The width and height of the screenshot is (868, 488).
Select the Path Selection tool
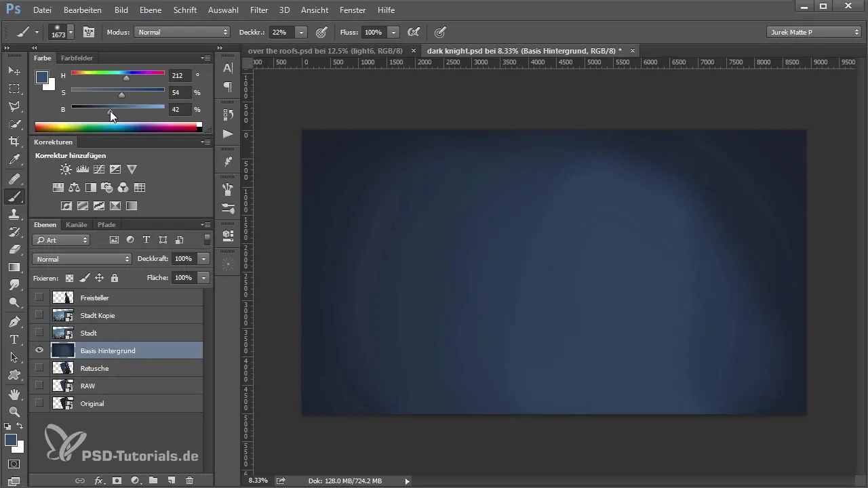pyautogui.click(x=14, y=357)
